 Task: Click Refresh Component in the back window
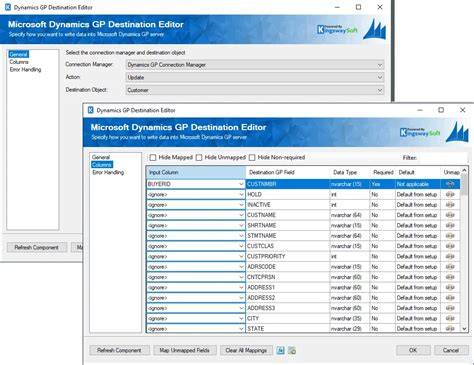(x=37, y=247)
